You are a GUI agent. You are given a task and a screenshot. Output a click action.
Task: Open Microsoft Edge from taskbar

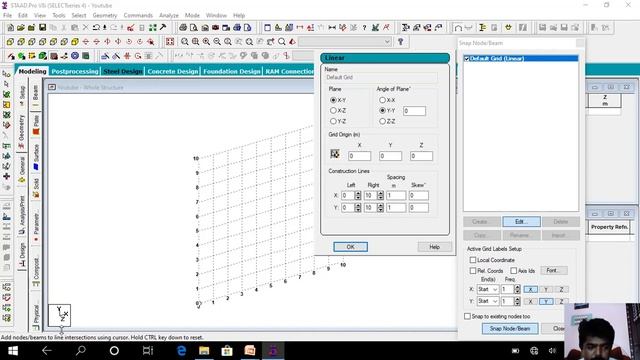[x=181, y=351]
